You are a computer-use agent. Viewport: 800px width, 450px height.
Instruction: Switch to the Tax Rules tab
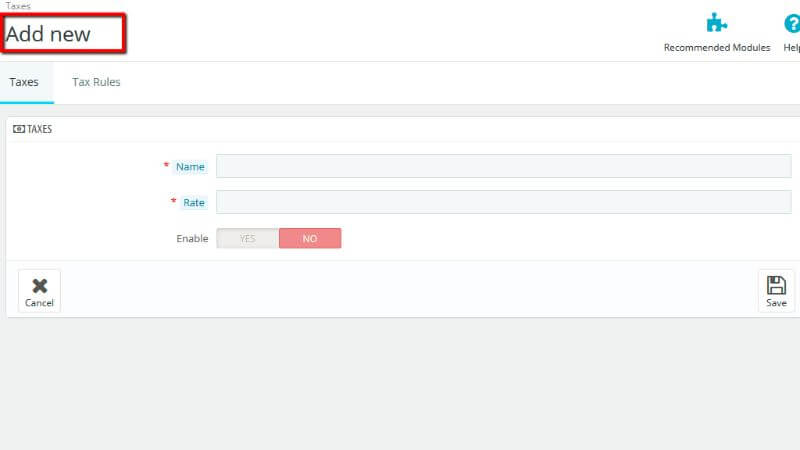96,82
